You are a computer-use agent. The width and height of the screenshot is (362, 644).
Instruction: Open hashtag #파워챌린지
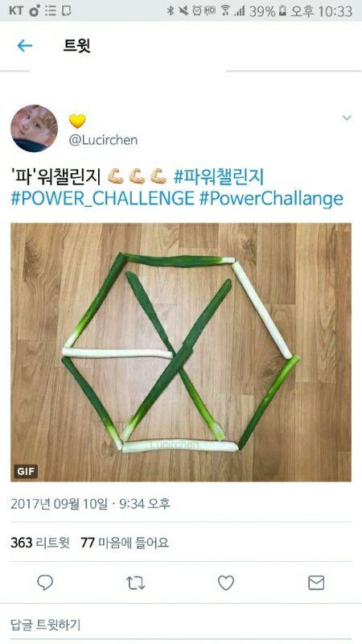tap(218, 177)
